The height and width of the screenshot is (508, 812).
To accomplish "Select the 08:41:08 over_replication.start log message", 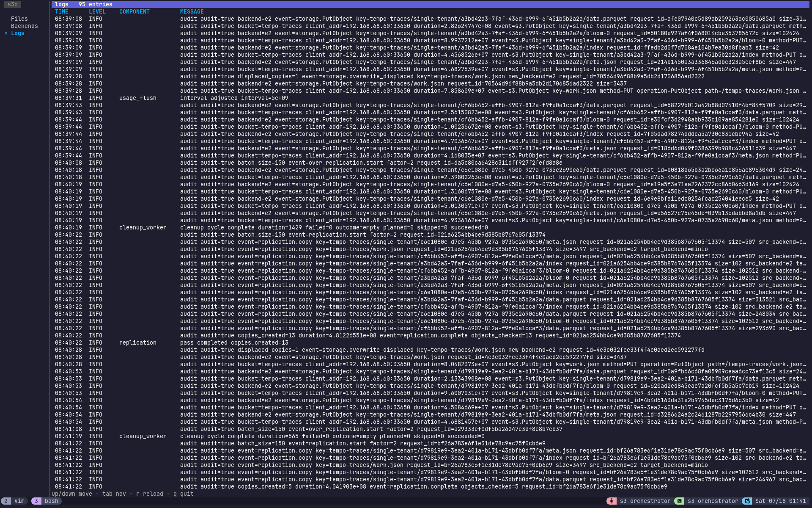I will tap(371, 429).
